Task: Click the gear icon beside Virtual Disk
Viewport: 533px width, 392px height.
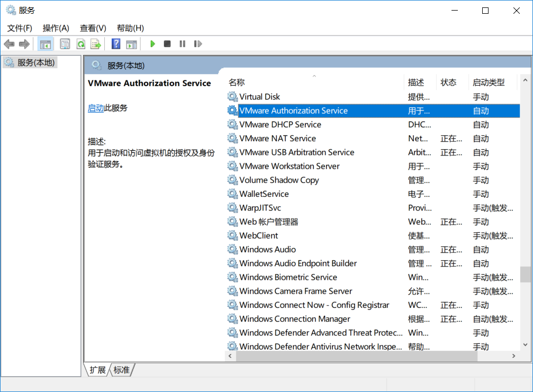Action: pyautogui.click(x=232, y=97)
